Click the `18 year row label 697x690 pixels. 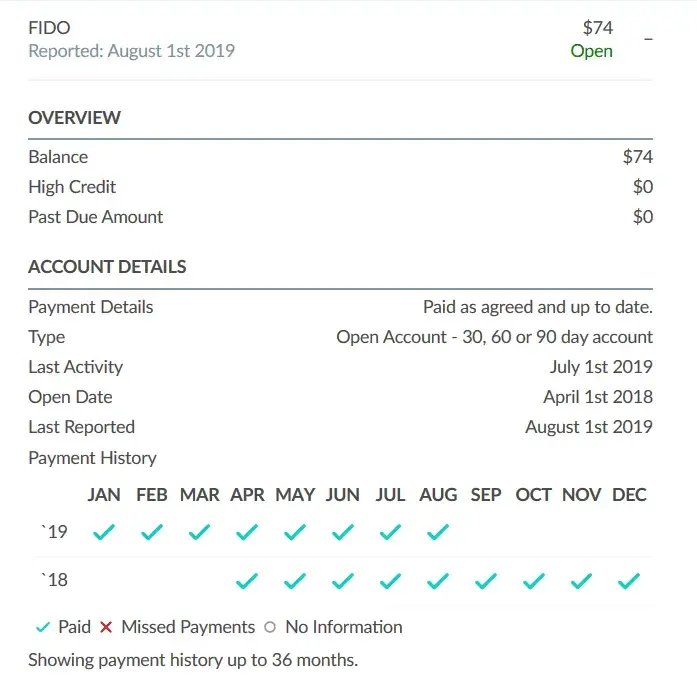pos(54,580)
